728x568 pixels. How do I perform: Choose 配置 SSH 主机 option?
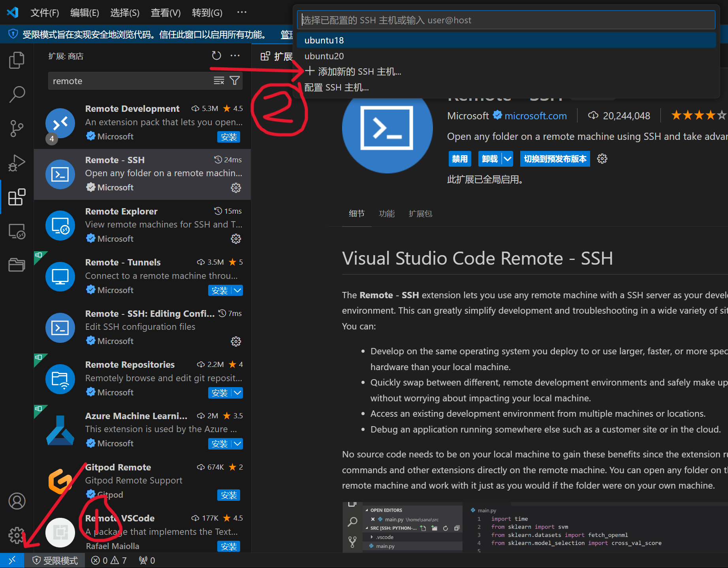point(506,87)
